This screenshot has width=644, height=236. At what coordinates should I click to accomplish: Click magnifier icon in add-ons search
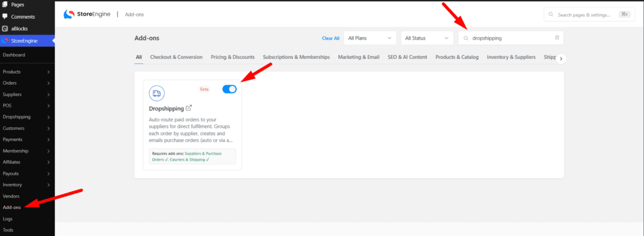click(x=466, y=38)
